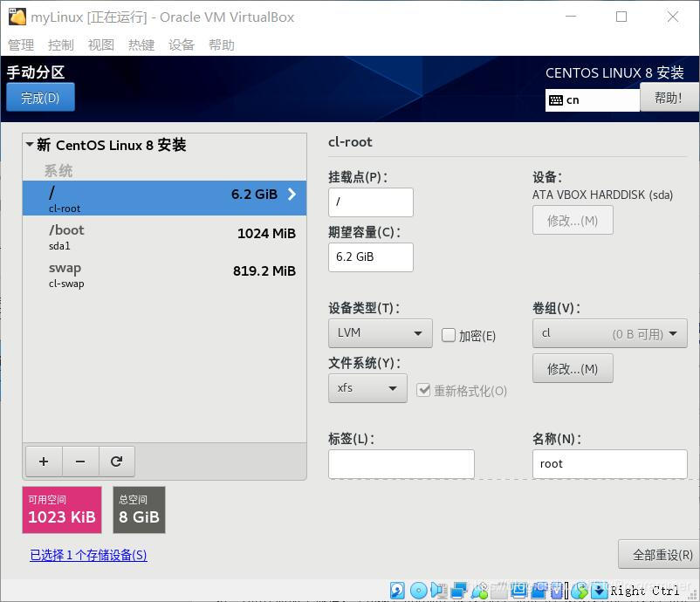
Task: Click the 1024 MiB size value
Action: click(266, 234)
